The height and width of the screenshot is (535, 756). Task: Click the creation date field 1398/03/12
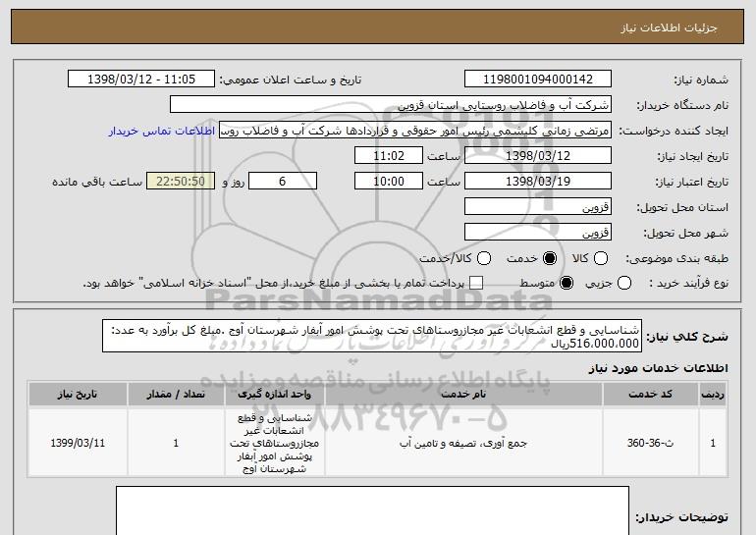click(x=538, y=156)
